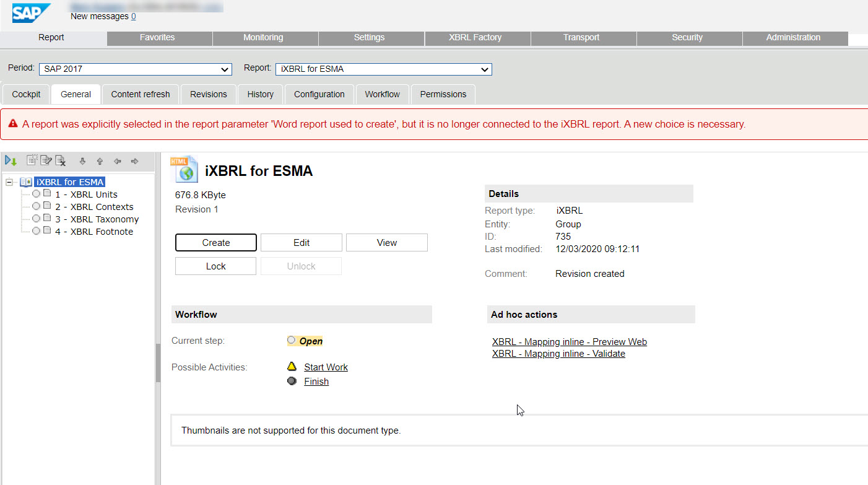Click the Start Work link

point(326,367)
